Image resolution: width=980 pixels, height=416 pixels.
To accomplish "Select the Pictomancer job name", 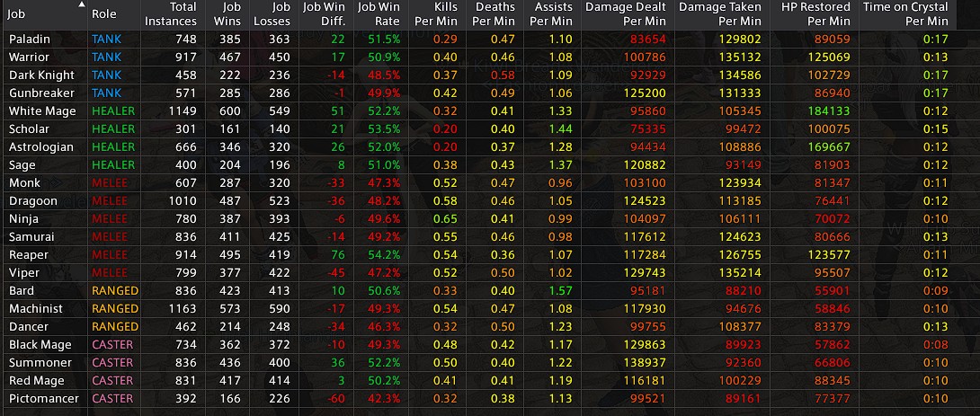I will click(44, 399).
